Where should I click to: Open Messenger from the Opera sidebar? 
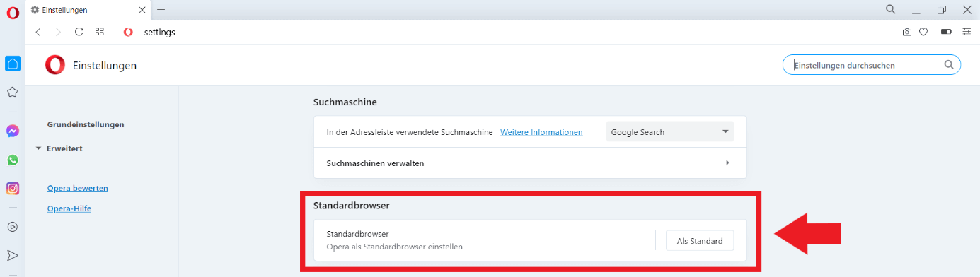(12, 131)
